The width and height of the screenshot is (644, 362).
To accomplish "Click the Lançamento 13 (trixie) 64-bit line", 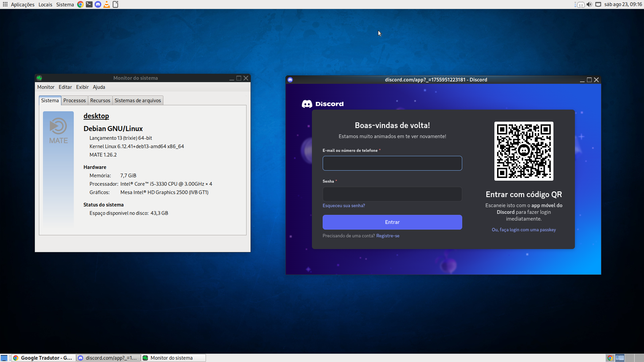I will point(121,138).
